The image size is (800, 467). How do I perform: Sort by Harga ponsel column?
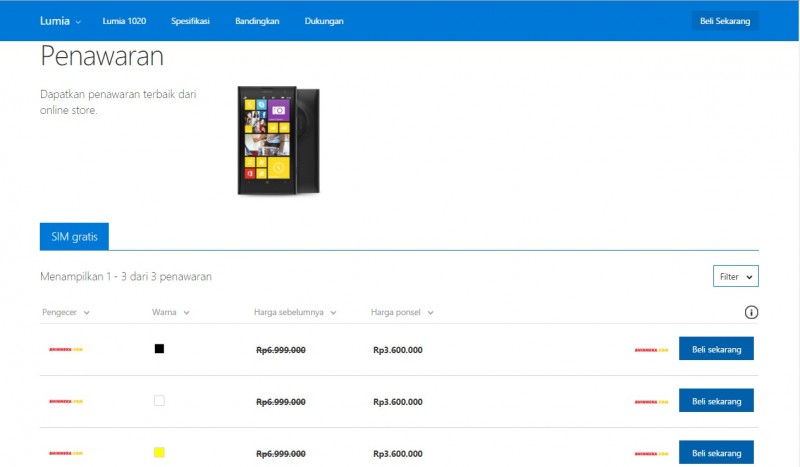tap(402, 312)
